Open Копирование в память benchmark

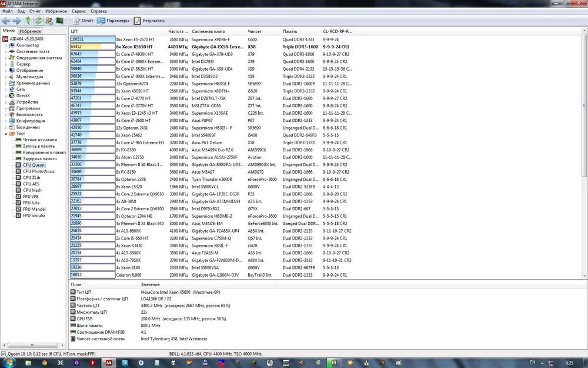41,152
